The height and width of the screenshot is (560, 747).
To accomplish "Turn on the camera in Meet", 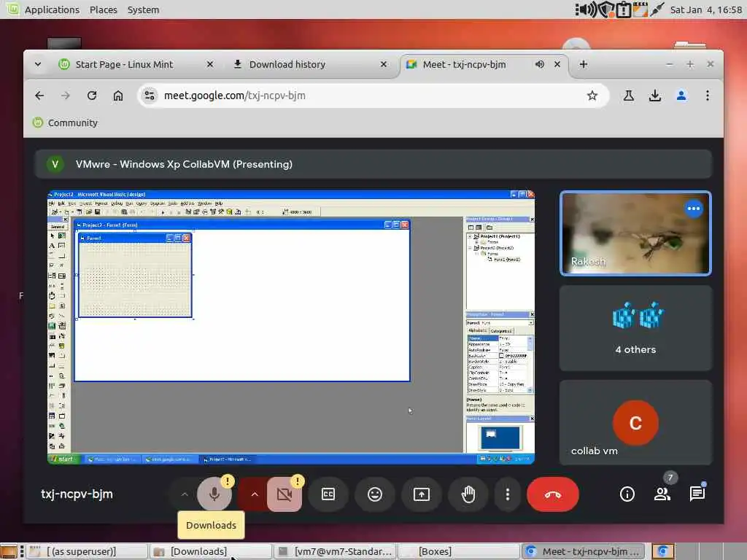I will point(285,494).
